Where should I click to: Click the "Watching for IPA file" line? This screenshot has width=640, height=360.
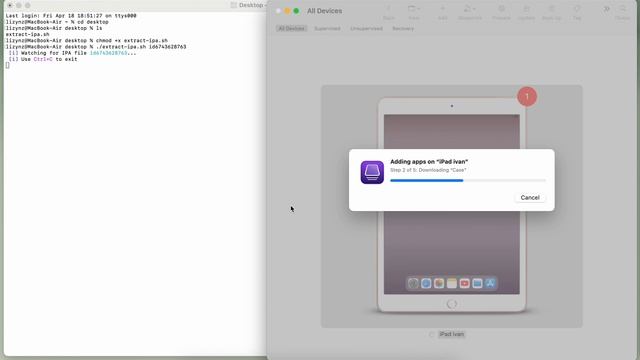point(72,53)
